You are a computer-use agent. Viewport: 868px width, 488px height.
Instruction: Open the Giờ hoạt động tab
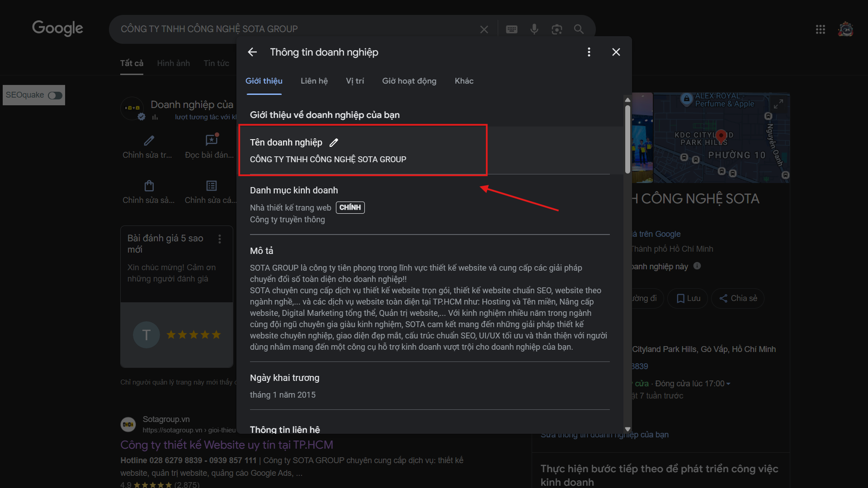click(409, 81)
